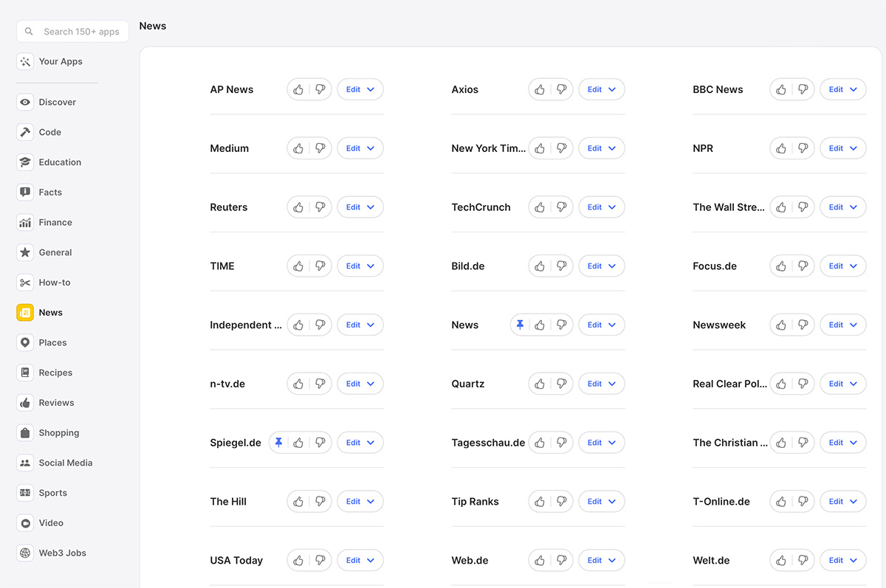Upvote Focus.de app
The image size is (886, 588).
(x=781, y=266)
